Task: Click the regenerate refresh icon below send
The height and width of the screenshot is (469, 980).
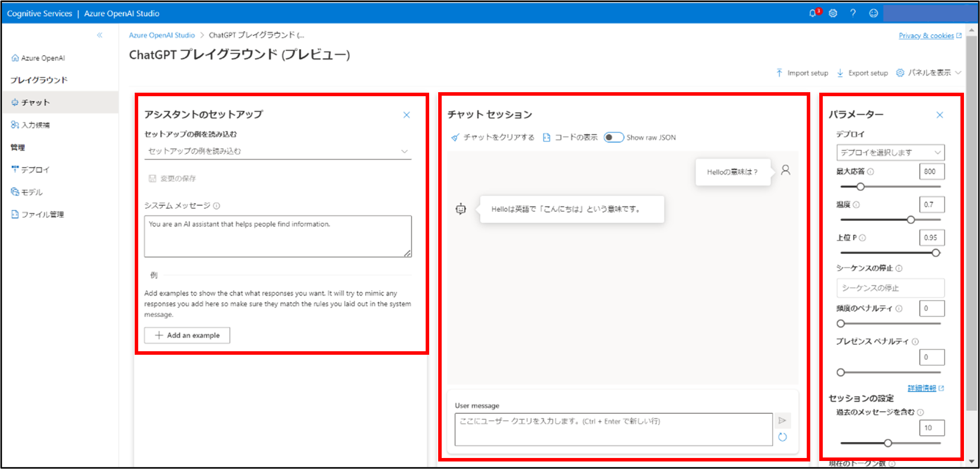Action: [782, 437]
